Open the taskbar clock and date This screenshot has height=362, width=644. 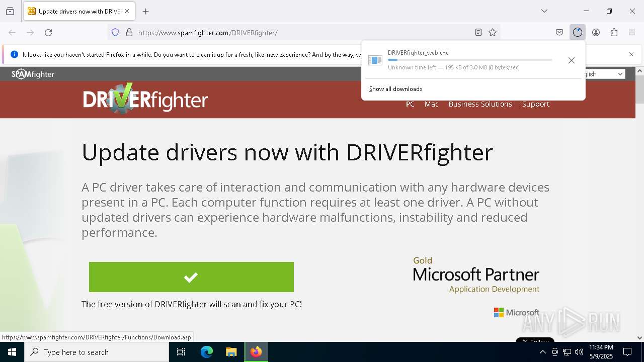tap(601, 352)
